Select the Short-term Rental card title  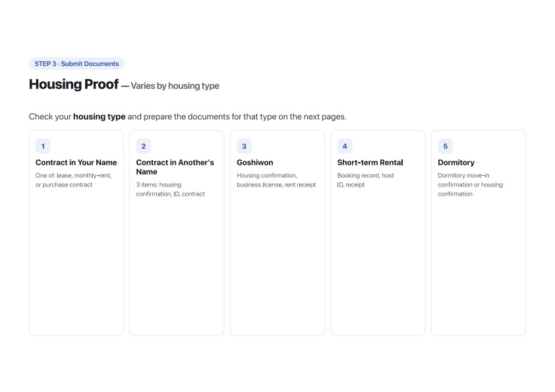point(370,162)
